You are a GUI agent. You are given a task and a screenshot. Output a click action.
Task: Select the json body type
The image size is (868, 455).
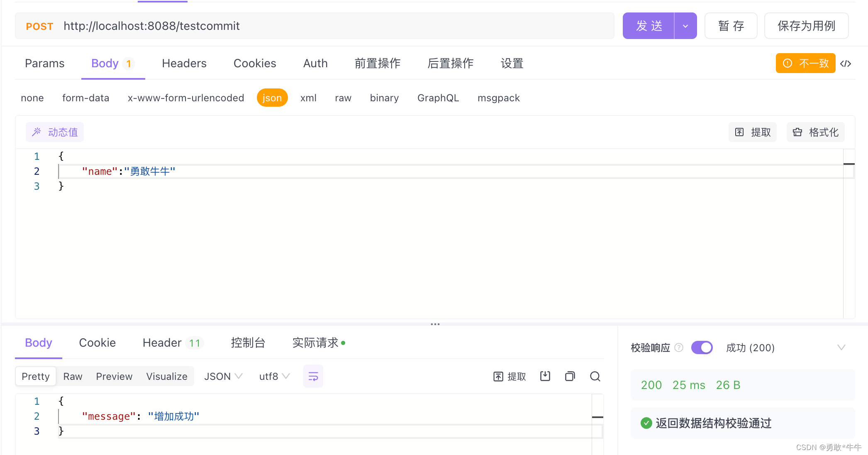[x=272, y=98]
